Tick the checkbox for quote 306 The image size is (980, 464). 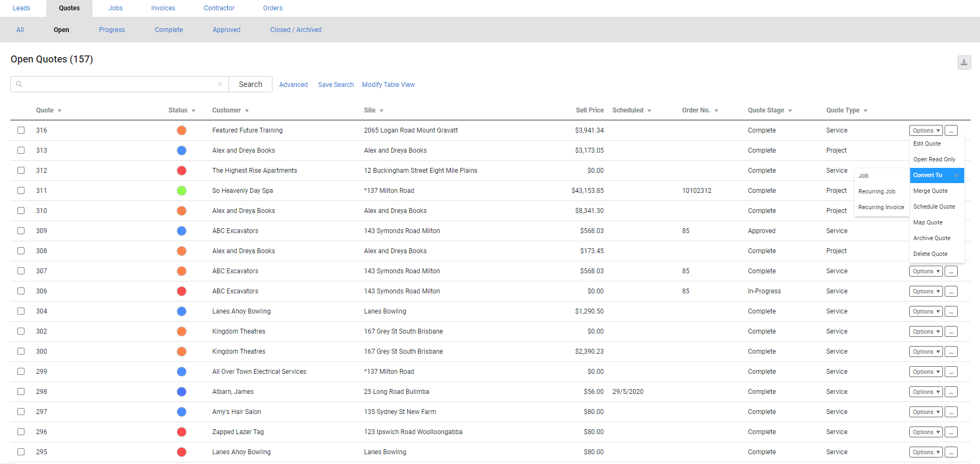pyautogui.click(x=21, y=291)
